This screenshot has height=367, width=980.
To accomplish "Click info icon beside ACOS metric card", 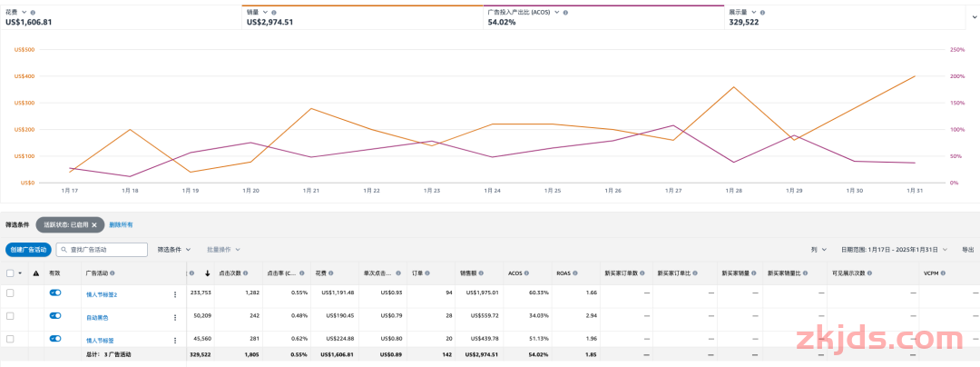I will click(x=565, y=13).
